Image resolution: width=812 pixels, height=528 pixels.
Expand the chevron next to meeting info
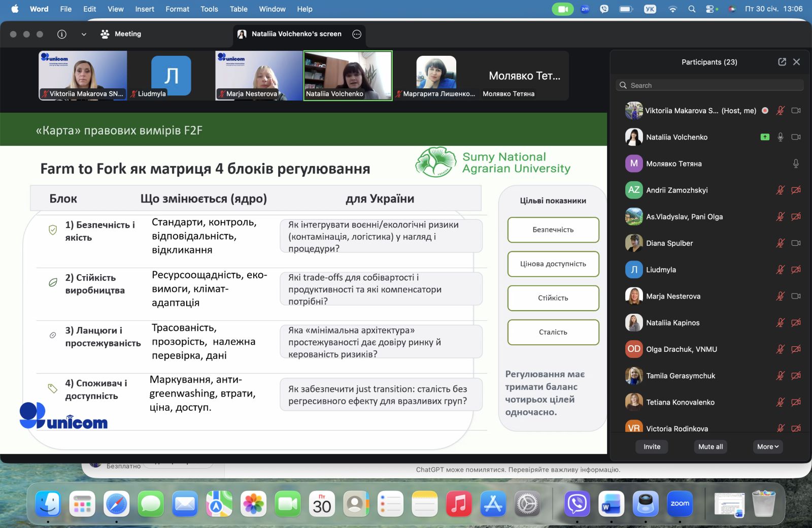pos(84,35)
